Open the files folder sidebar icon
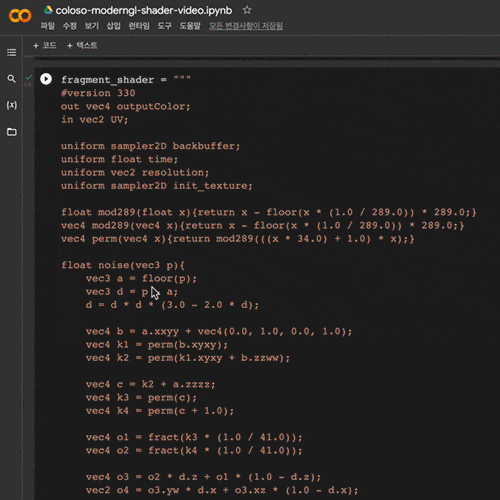This screenshot has width=500, height=500. (x=12, y=132)
